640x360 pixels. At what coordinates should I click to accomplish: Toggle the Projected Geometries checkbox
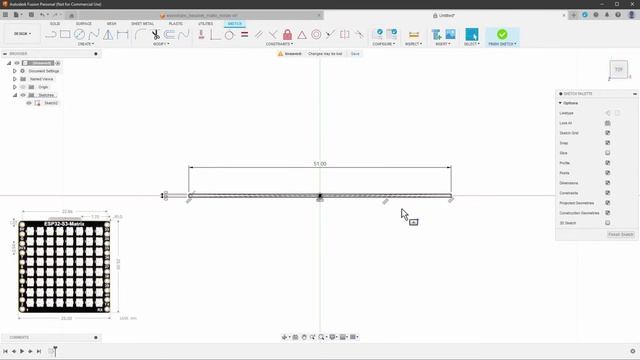pos(607,203)
